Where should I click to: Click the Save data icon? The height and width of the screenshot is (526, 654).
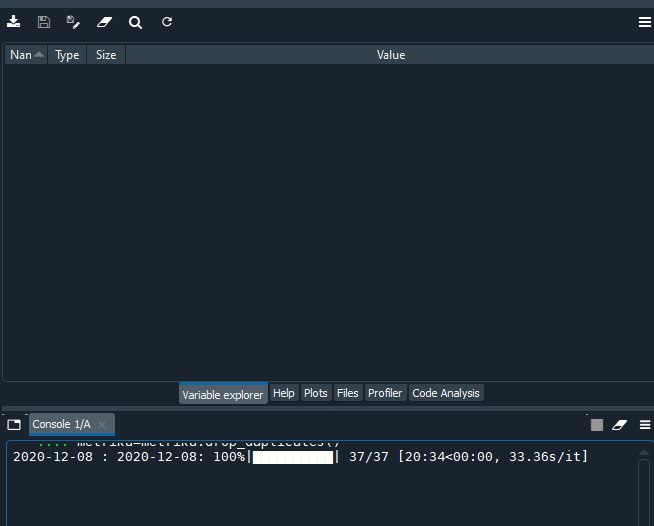[x=44, y=22]
